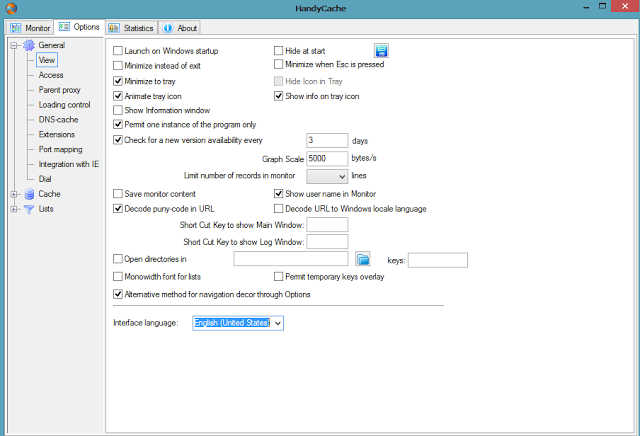The image size is (640, 436).
Task: Click the Lists funnel icon in tree
Action: (29, 209)
